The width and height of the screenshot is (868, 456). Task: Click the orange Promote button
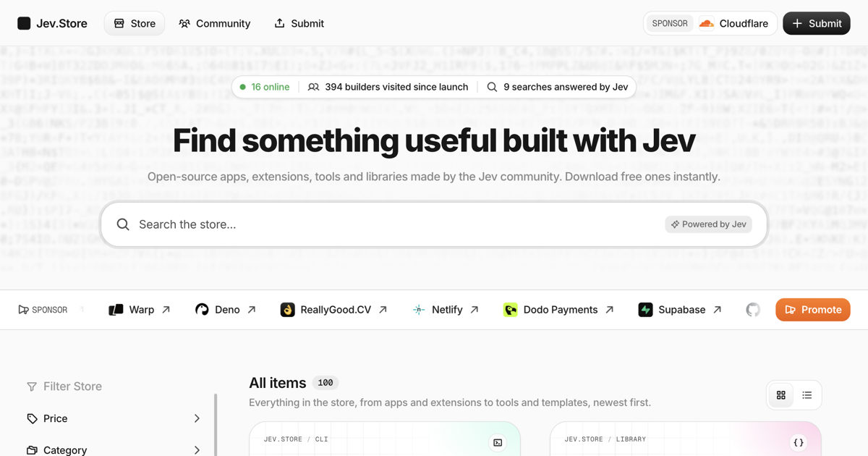click(813, 310)
